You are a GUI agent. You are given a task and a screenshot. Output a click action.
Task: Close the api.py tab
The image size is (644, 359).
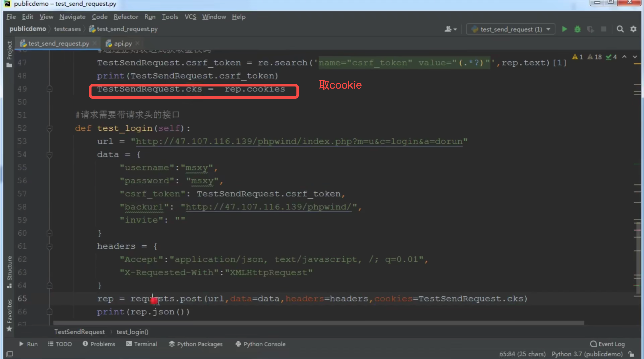[x=138, y=43]
